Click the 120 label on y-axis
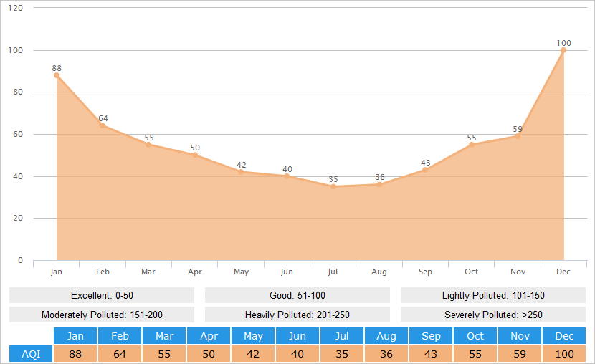Image resolution: width=595 pixels, height=364 pixels. pyautogui.click(x=16, y=8)
